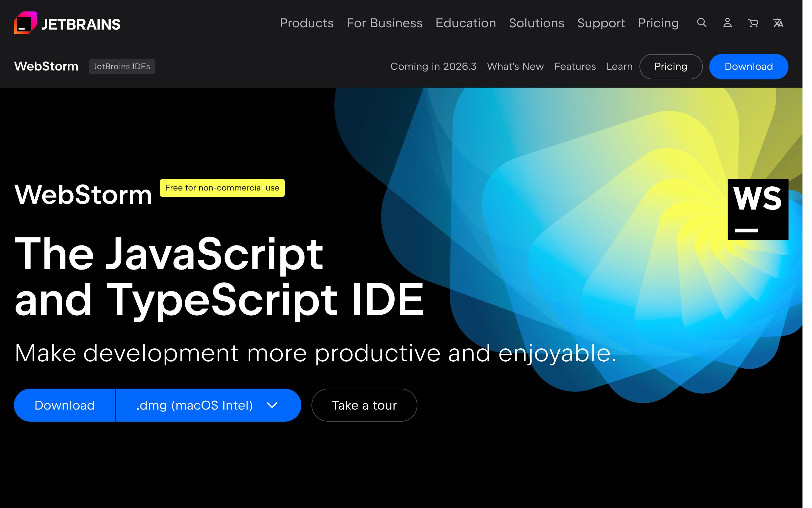This screenshot has height=508, width=812.
Task: Click the outlined Pricing button
Action: click(671, 67)
